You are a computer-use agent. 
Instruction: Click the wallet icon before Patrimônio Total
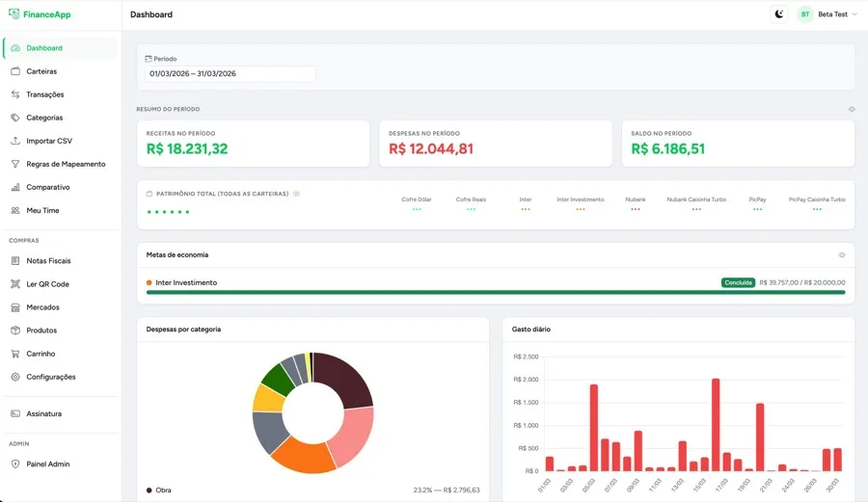149,194
